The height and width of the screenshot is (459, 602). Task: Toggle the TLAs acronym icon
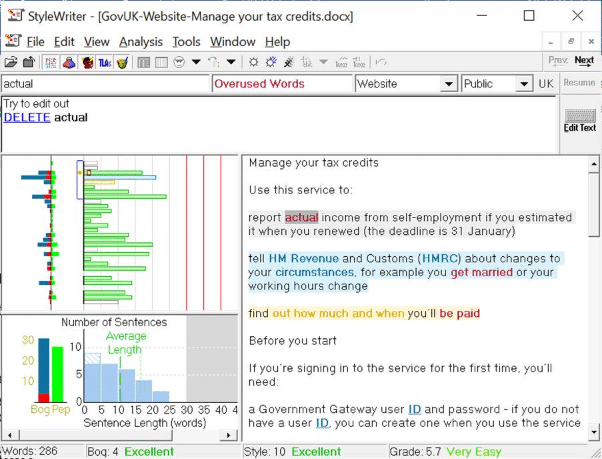click(105, 62)
